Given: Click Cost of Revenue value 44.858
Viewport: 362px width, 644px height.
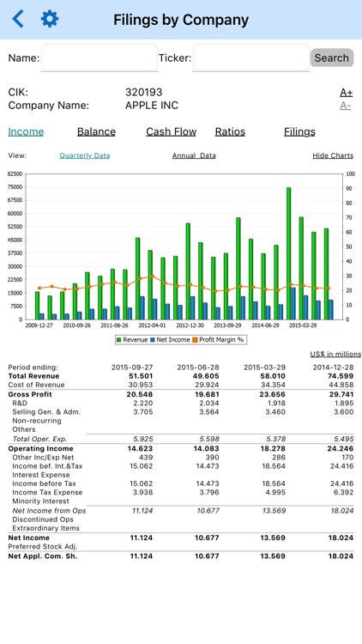Looking at the screenshot, I should [x=341, y=385].
